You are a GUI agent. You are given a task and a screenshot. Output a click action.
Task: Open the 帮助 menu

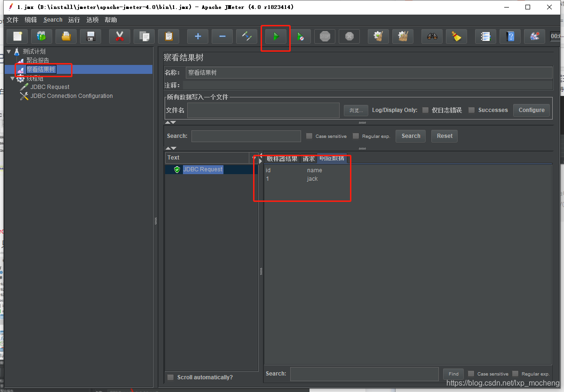tap(111, 20)
